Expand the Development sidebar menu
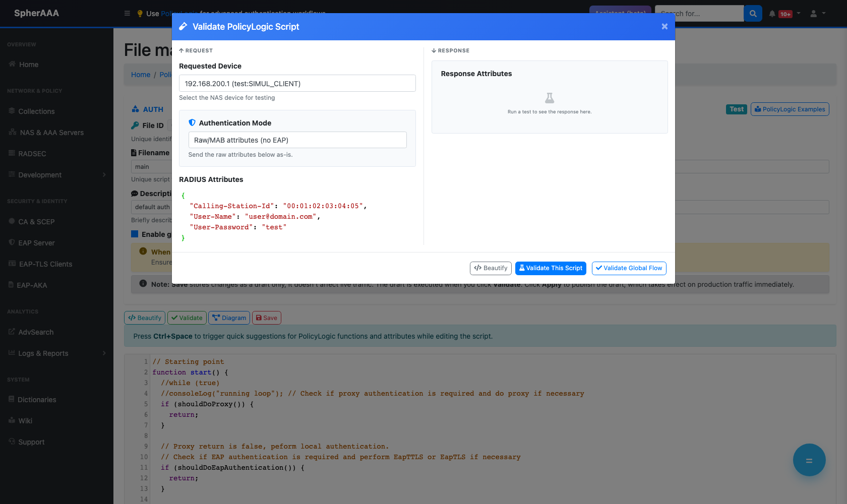This screenshot has width=847, height=504. pos(56,175)
